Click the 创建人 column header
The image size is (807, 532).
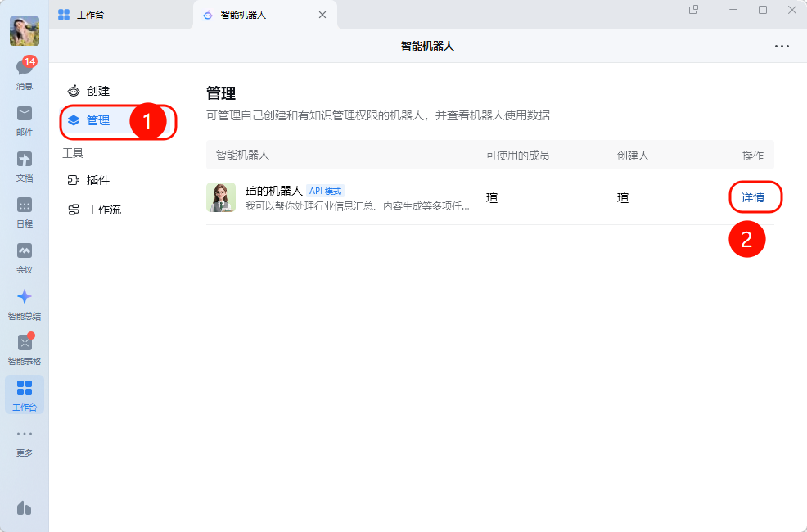pos(633,156)
